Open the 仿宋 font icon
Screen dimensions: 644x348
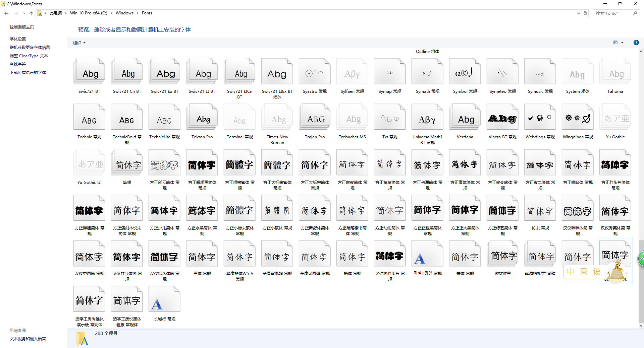540,208
